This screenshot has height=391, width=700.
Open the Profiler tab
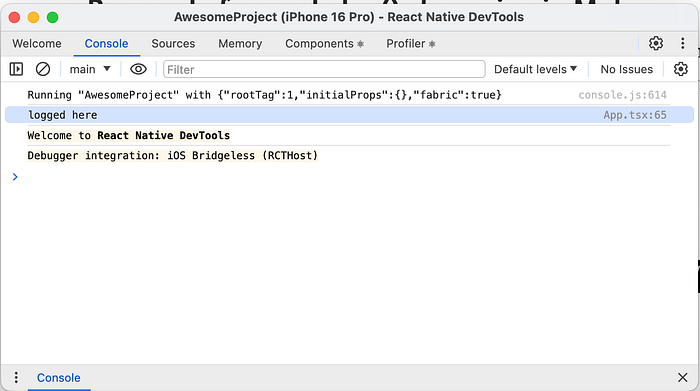click(411, 43)
